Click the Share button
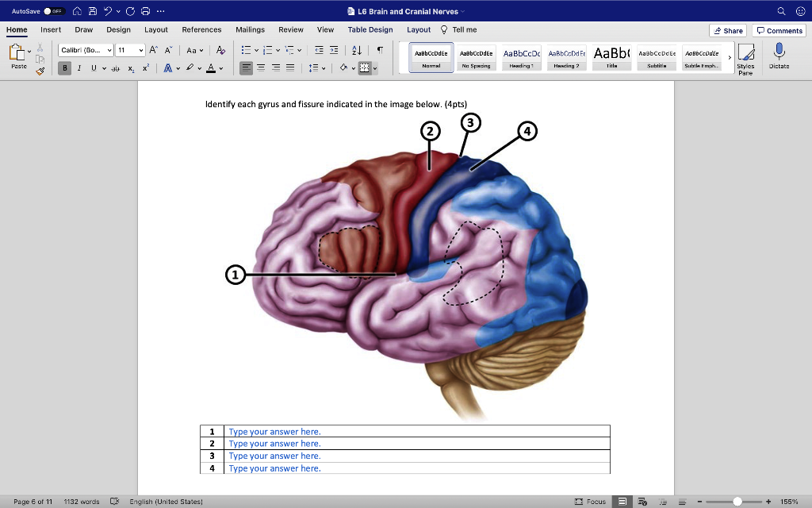The width and height of the screenshot is (812, 508). [x=726, y=29]
